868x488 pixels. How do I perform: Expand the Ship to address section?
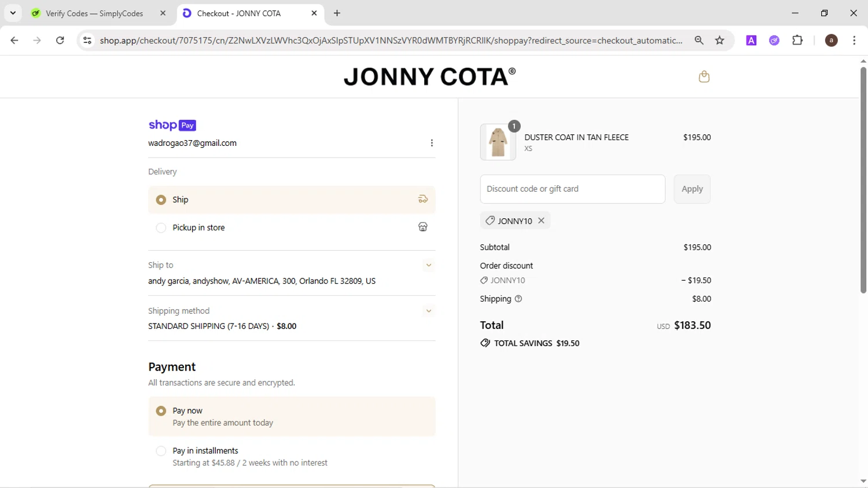429,265
